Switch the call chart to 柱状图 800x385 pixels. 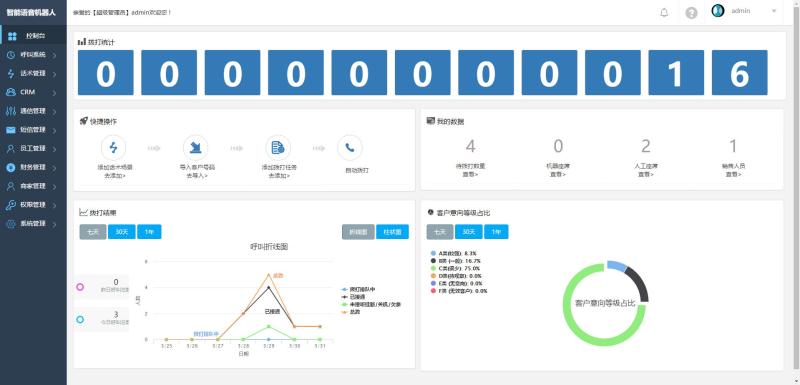click(392, 232)
